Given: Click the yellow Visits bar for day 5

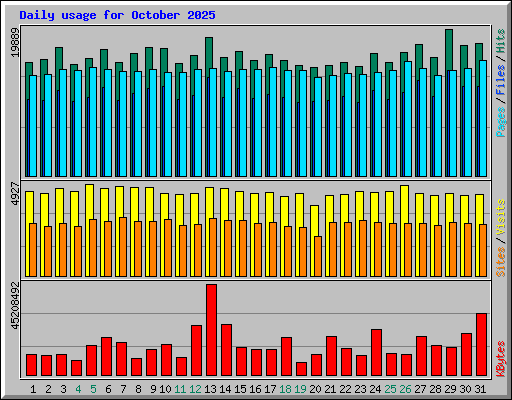Looking at the screenshot, I should (x=89, y=202).
